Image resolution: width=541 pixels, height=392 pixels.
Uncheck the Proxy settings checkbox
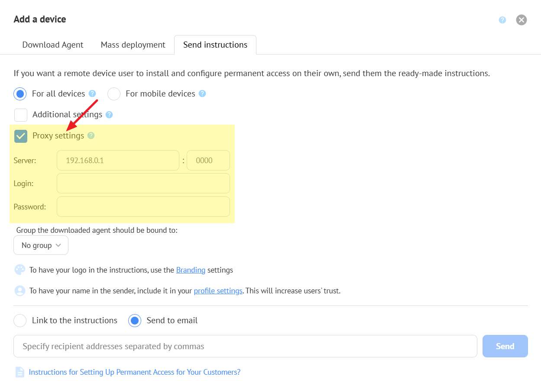click(21, 136)
